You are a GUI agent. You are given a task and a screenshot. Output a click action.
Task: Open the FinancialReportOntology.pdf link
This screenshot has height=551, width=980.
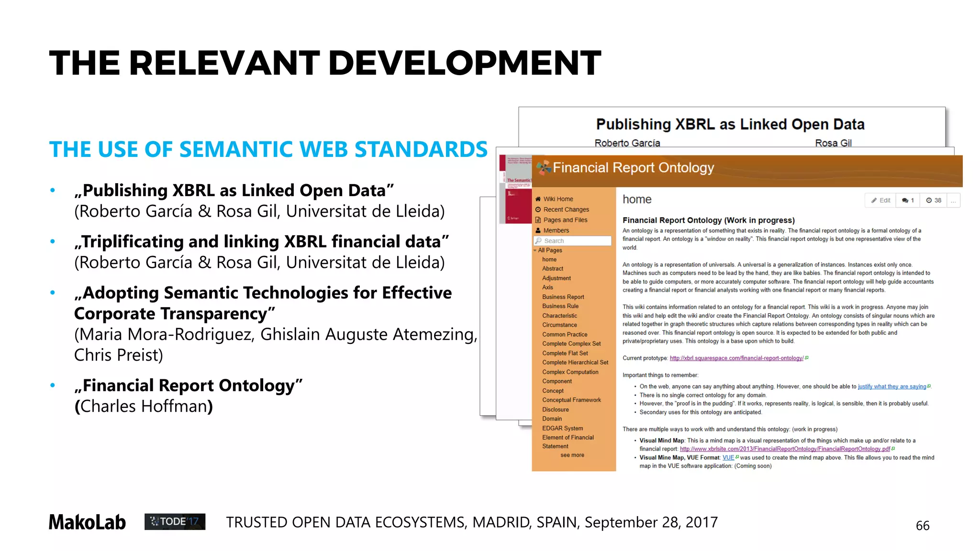[785, 449]
